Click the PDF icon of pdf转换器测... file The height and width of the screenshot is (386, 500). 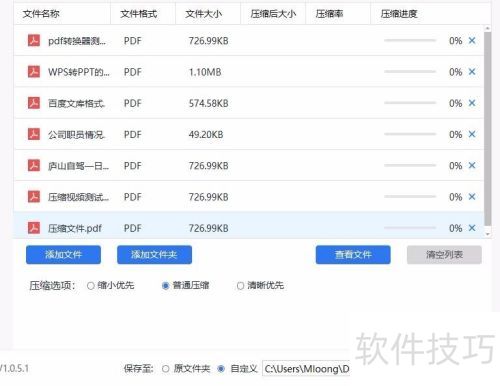point(34,41)
